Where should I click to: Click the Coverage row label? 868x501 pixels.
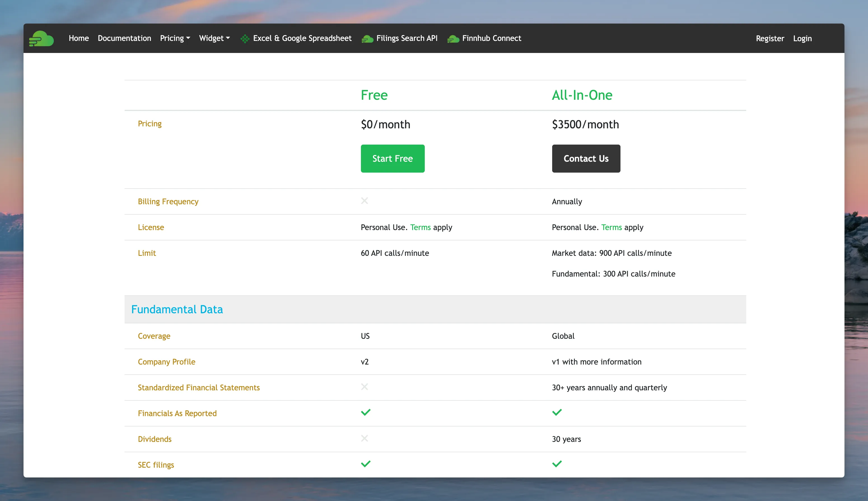pos(154,336)
